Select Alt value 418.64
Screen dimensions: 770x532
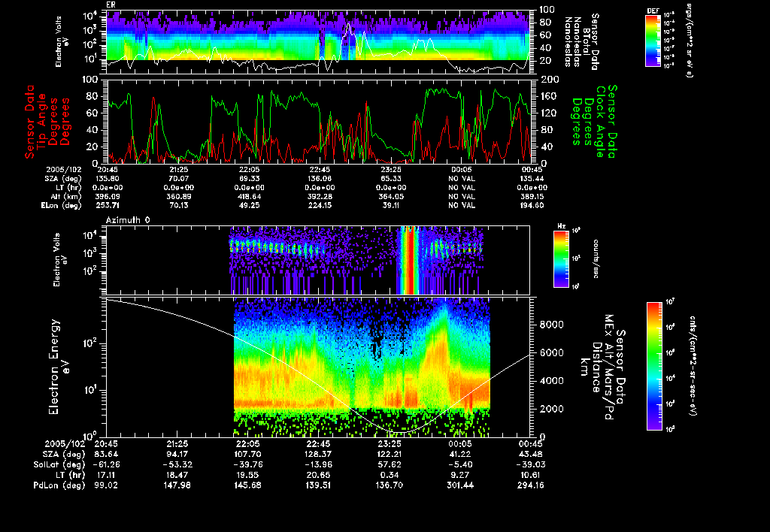pos(249,196)
